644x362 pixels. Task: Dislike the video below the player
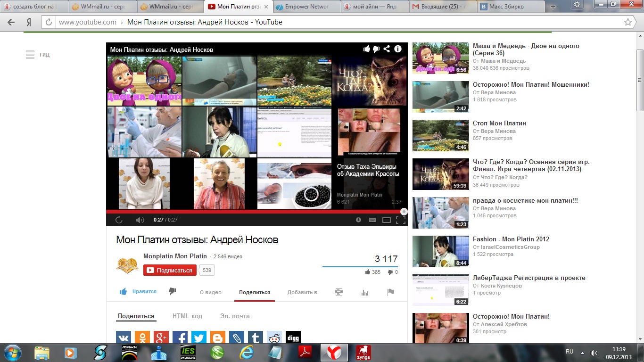[172, 292]
